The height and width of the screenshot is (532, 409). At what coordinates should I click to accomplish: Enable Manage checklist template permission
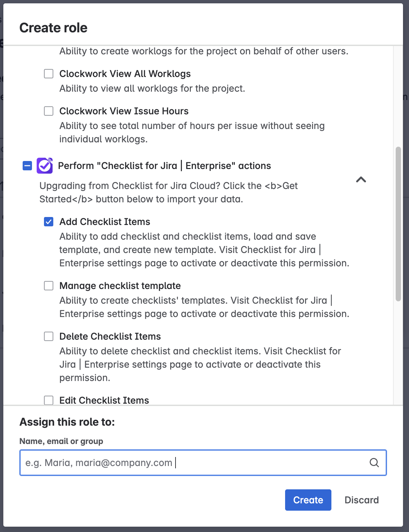tap(49, 286)
